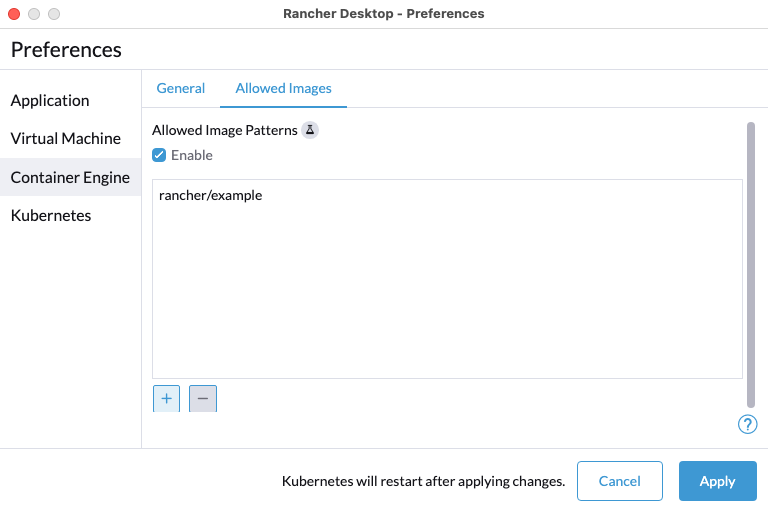The image size is (768, 512).
Task: Add a new image pattern with plus
Action: coord(166,398)
